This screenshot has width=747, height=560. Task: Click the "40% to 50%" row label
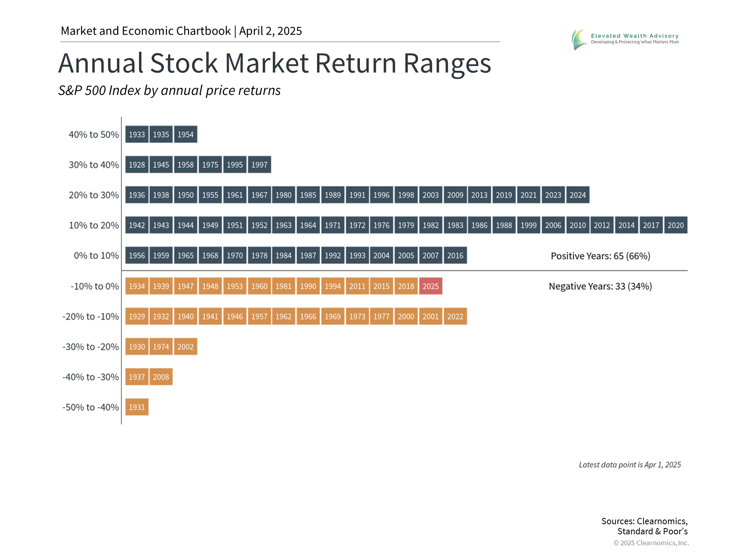pyautogui.click(x=94, y=135)
